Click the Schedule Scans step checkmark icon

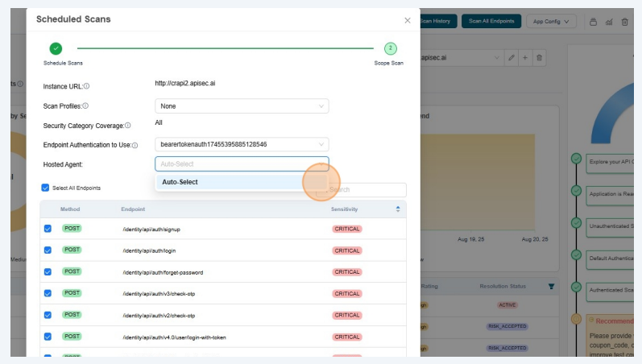56,48
